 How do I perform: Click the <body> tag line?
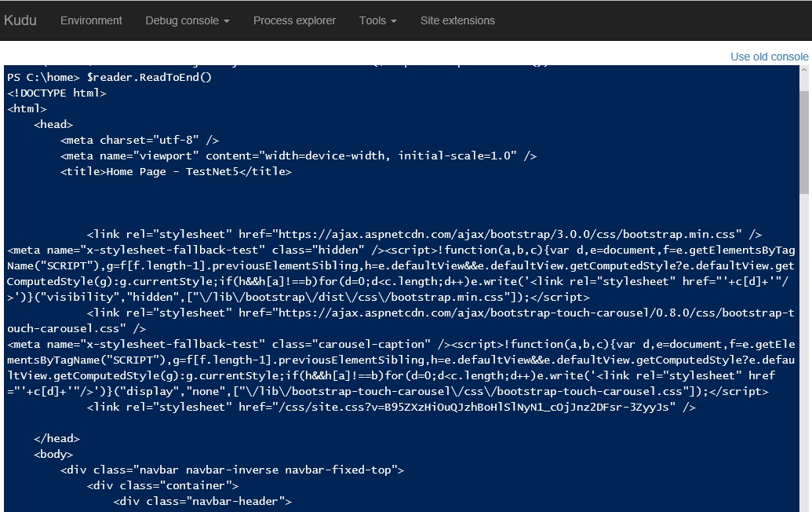click(53, 455)
